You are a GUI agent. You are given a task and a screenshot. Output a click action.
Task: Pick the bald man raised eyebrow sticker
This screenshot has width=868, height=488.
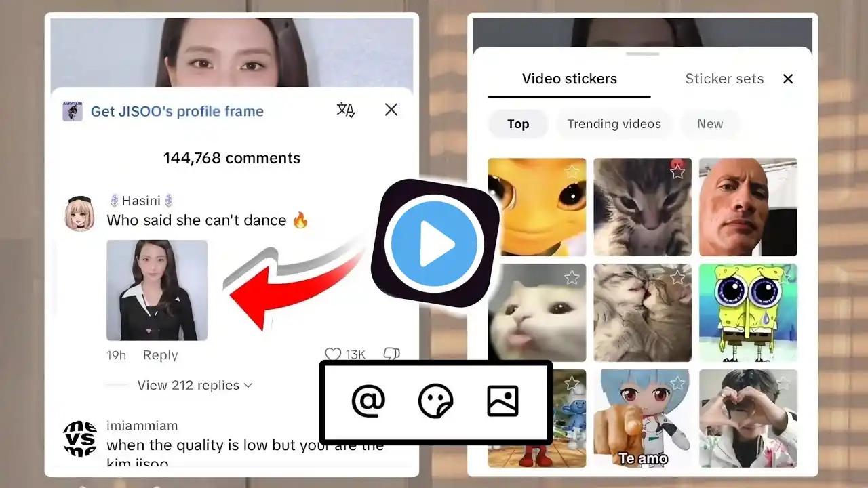pos(748,207)
